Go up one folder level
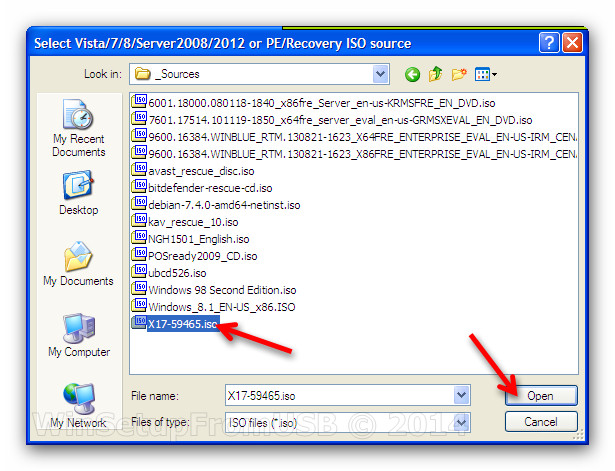The width and height of the screenshot is (615, 471). point(435,74)
